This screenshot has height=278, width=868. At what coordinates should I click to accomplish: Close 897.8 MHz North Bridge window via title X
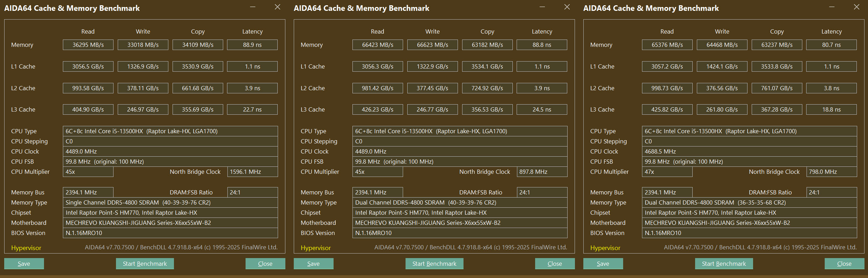click(x=567, y=7)
